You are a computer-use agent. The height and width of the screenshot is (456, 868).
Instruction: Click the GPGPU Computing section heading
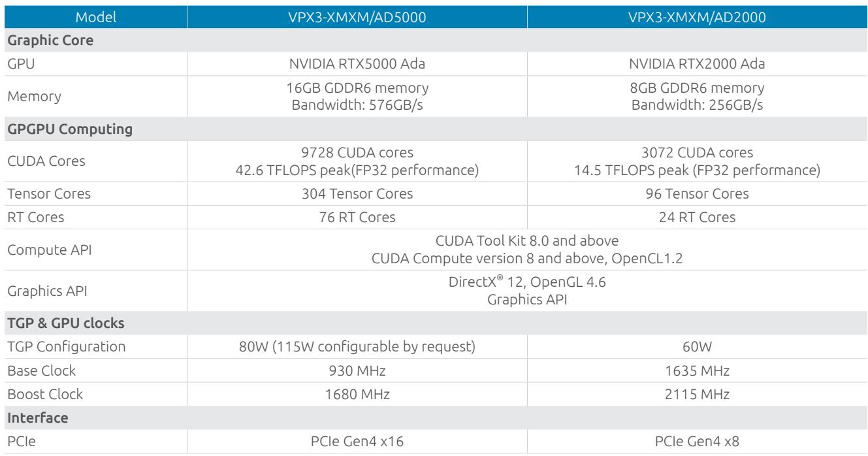[x=434, y=130]
